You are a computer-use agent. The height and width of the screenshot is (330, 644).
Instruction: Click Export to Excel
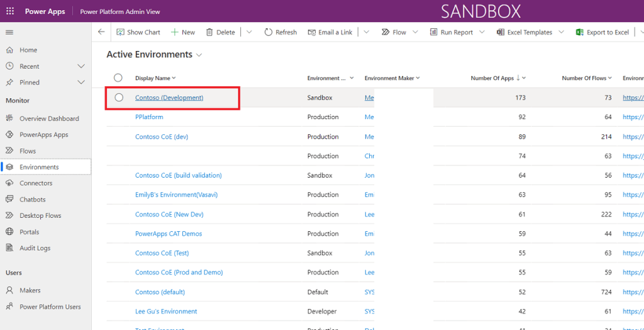click(x=602, y=32)
